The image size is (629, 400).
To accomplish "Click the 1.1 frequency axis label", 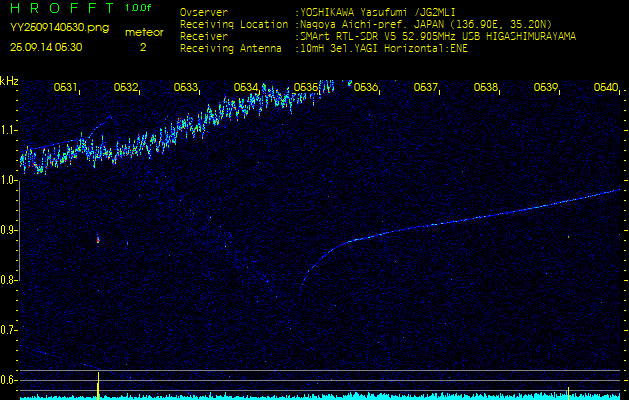I will tap(9, 130).
